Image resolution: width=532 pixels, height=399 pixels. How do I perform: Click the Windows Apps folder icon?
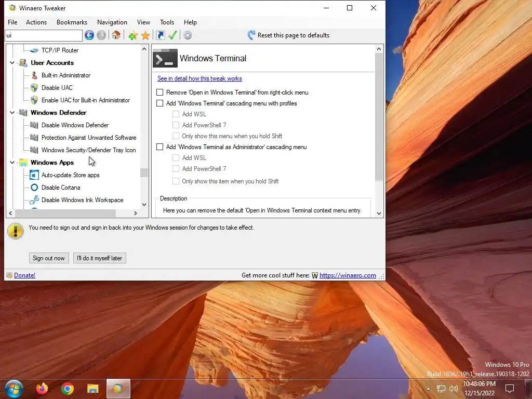[23, 163]
